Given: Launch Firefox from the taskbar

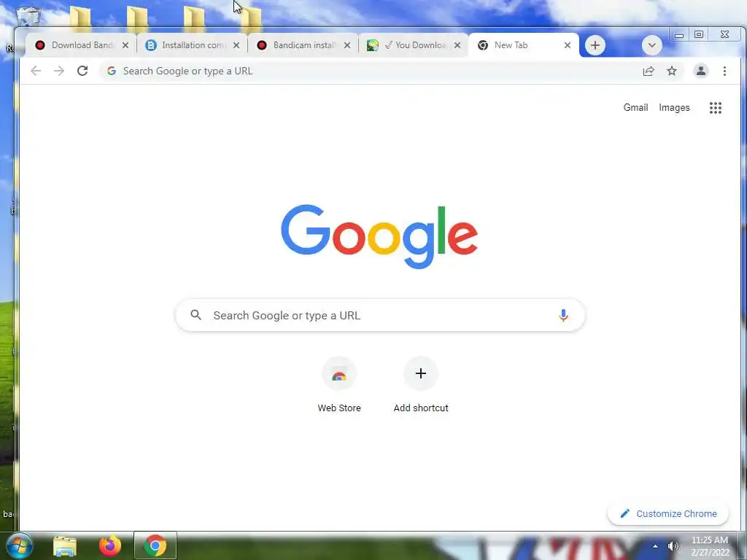Looking at the screenshot, I should pos(109,545).
